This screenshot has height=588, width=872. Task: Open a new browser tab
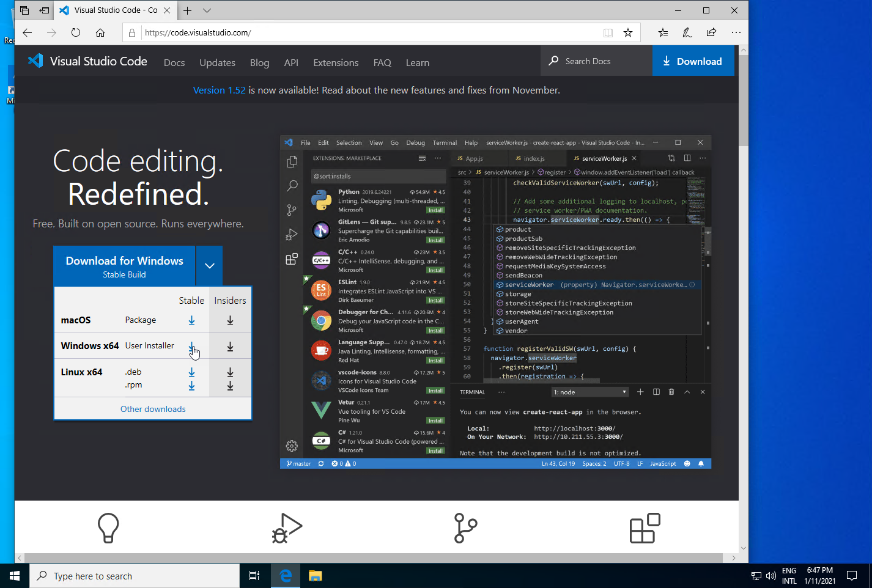[x=188, y=10]
